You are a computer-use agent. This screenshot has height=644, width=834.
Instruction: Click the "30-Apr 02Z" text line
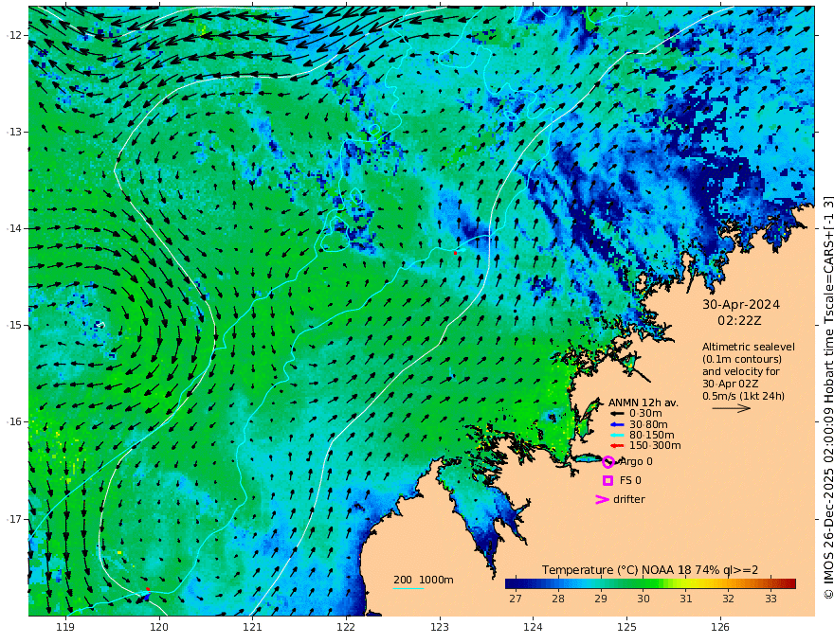[x=731, y=384]
